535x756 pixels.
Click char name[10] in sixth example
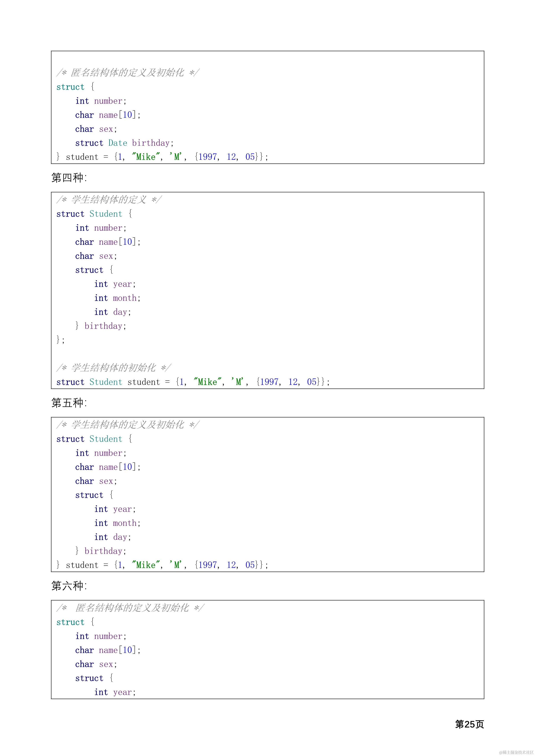point(108,650)
